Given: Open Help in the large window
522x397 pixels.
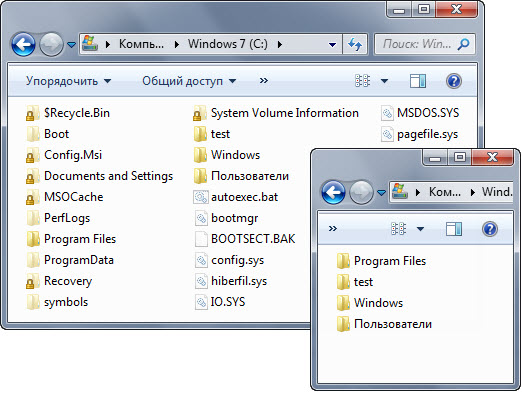Looking at the screenshot, I should (x=454, y=81).
